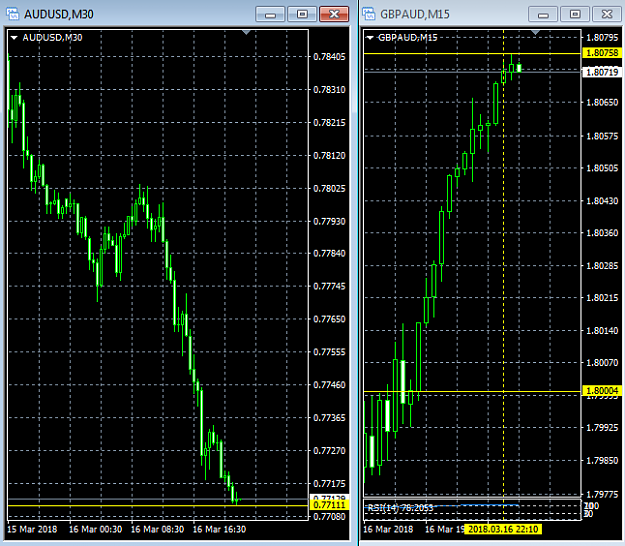Select the 1.80719 current price label
Image resolution: width=625 pixels, height=546 pixels.
pyautogui.click(x=602, y=72)
